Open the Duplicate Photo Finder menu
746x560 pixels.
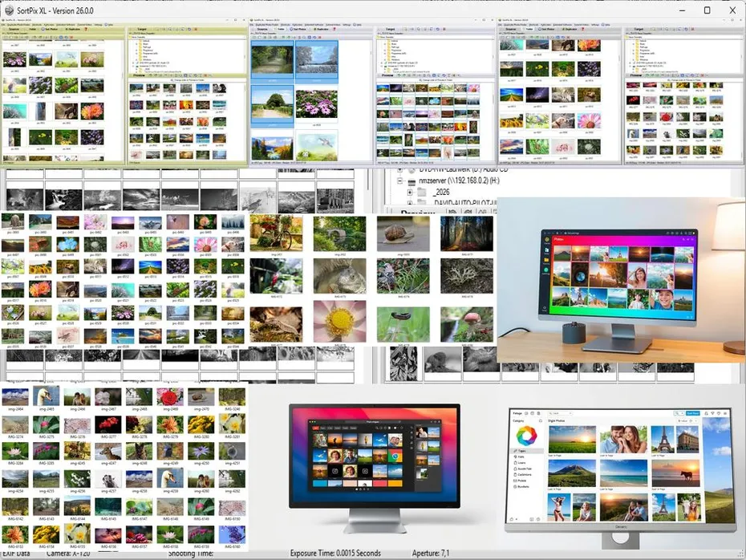coord(20,25)
